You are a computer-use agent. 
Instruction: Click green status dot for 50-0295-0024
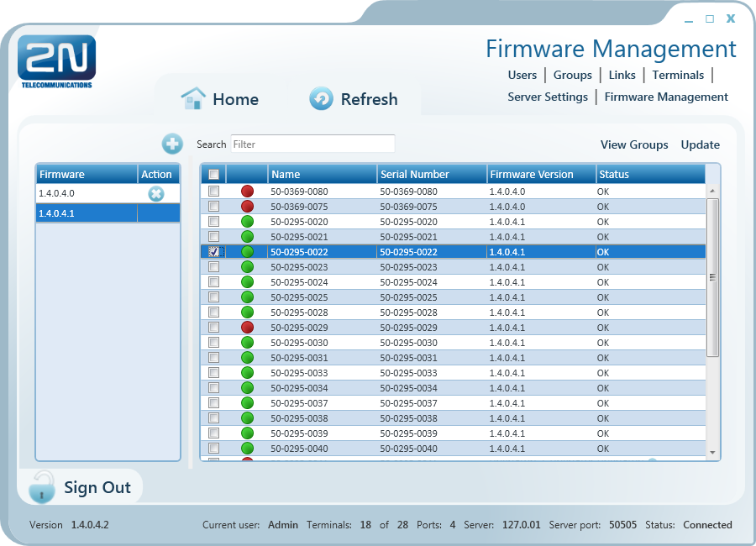click(x=247, y=282)
